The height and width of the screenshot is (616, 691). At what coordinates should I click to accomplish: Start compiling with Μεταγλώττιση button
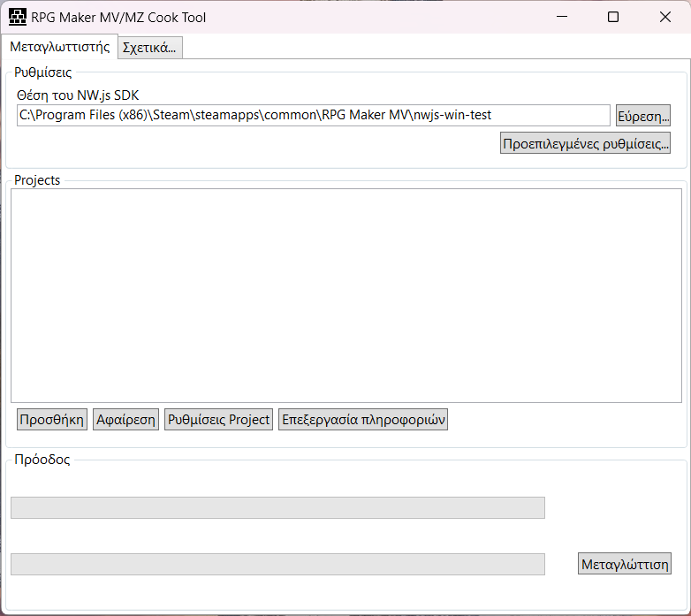625,564
